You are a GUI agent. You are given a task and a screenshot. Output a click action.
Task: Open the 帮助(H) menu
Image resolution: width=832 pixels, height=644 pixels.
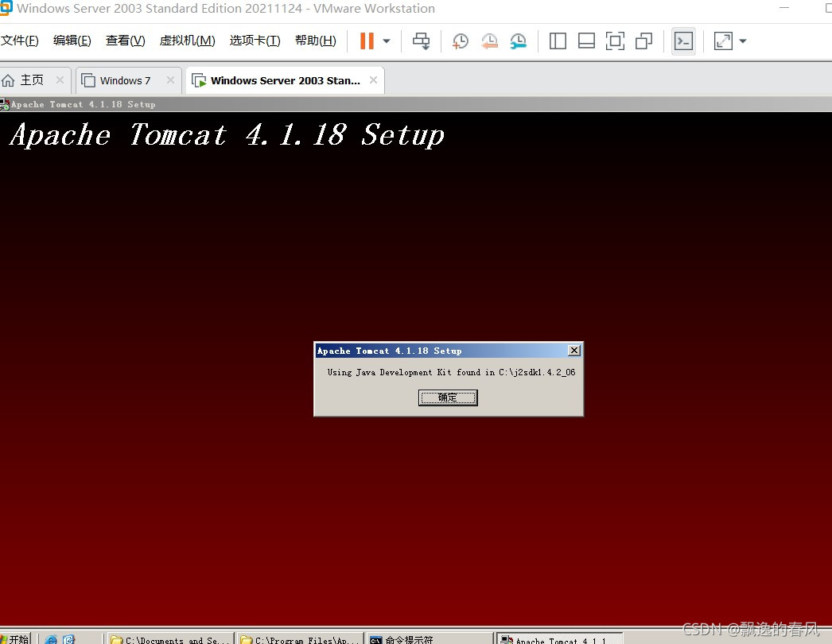pos(316,41)
